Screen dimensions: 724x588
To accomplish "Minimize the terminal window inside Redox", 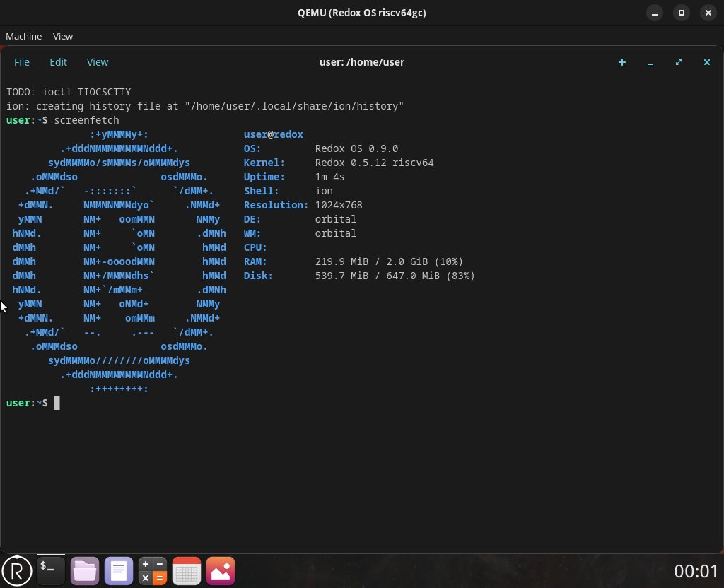I will (x=650, y=62).
